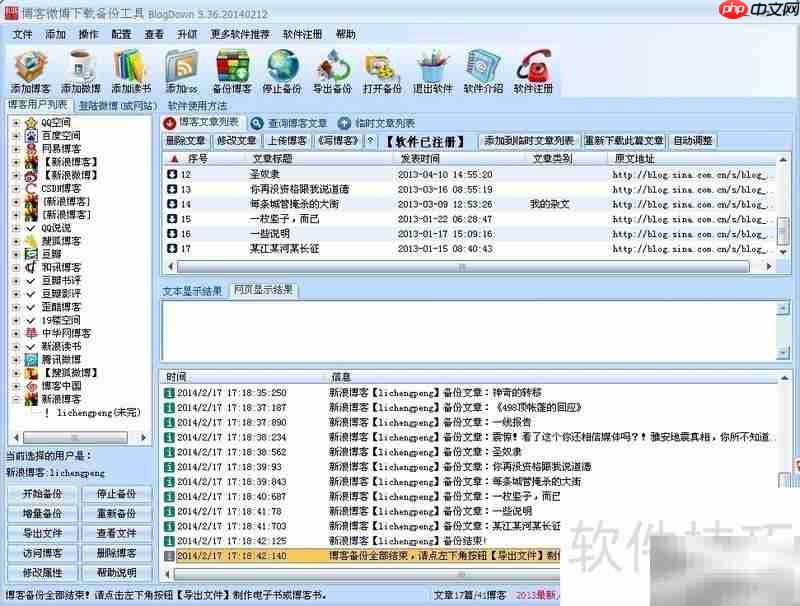800x606 pixels.
Task: Click the 腾讯微博 icon in tree
Action: tap(32, 360)
